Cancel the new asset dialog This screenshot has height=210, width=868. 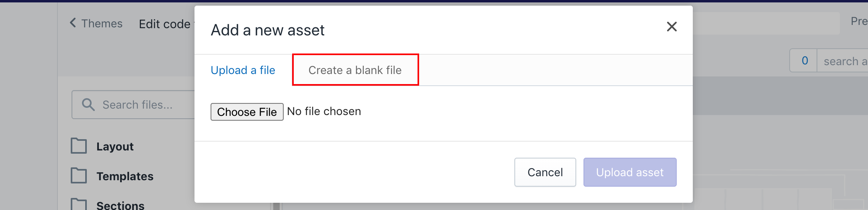[x=545, y=172]
